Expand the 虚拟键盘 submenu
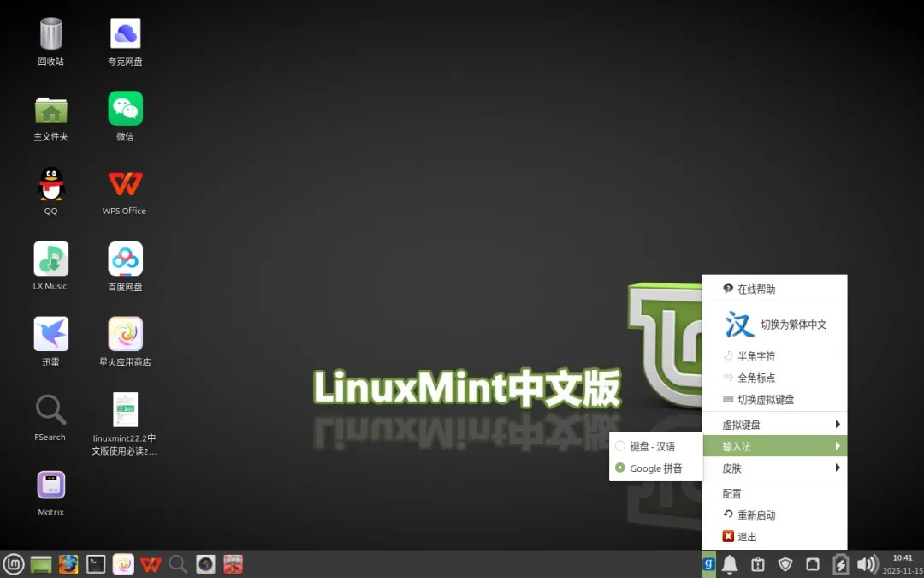The height and width of the screenshot is (578, 924). (774, 425)
